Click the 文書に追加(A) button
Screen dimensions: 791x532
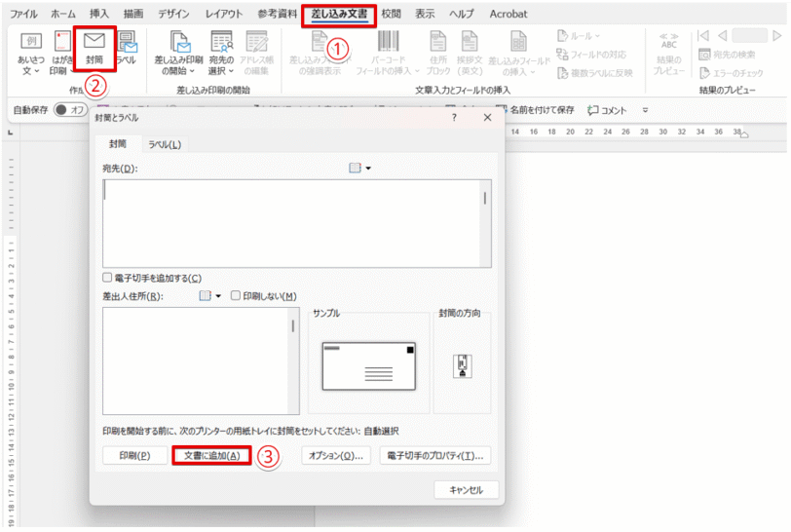(211, 455)
